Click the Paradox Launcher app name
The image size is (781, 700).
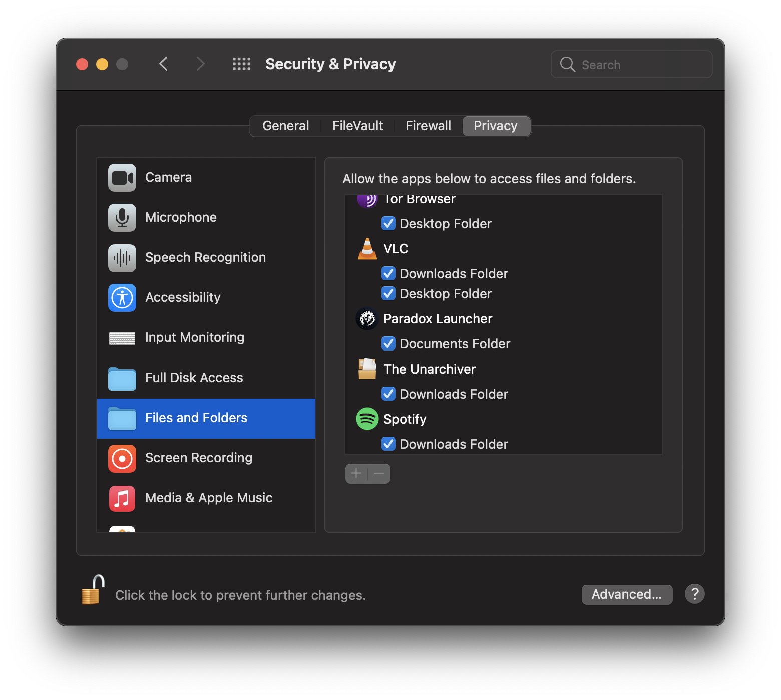[438, 319]
